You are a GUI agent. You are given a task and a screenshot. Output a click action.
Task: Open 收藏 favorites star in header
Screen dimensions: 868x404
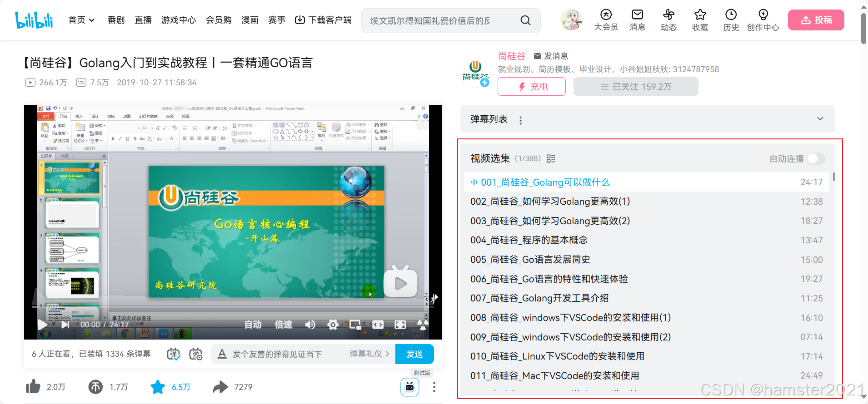[700, 20]
